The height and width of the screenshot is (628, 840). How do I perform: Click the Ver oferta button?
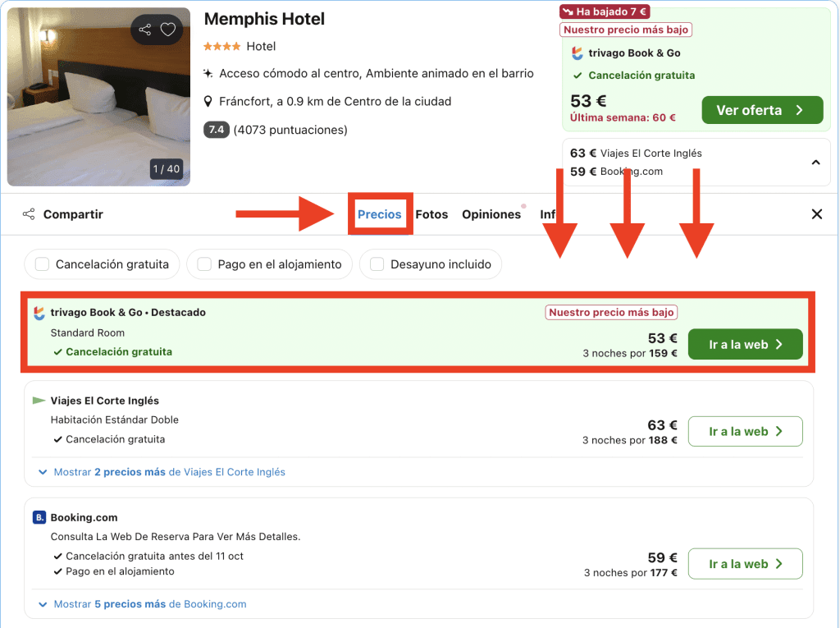coord(761,110)
